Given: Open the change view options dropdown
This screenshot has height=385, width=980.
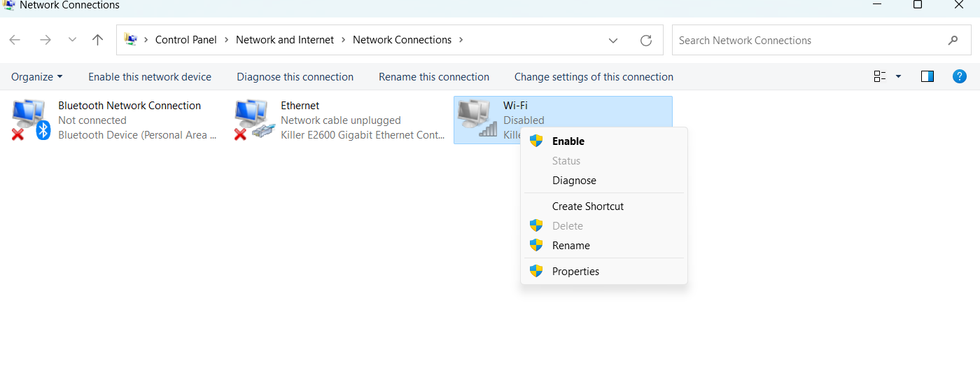Looking at the screenshot, I should click(x=898, y=76).
